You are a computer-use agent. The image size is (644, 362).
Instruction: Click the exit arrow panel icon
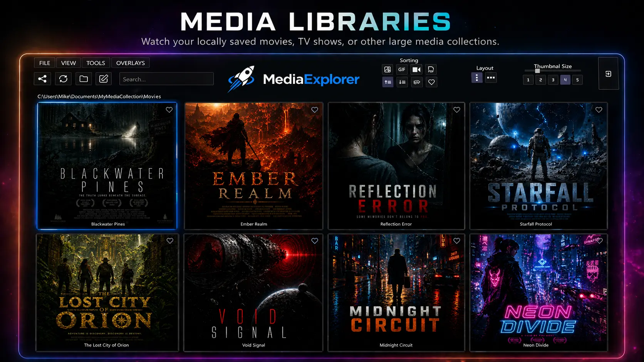[x=609, y=74]
